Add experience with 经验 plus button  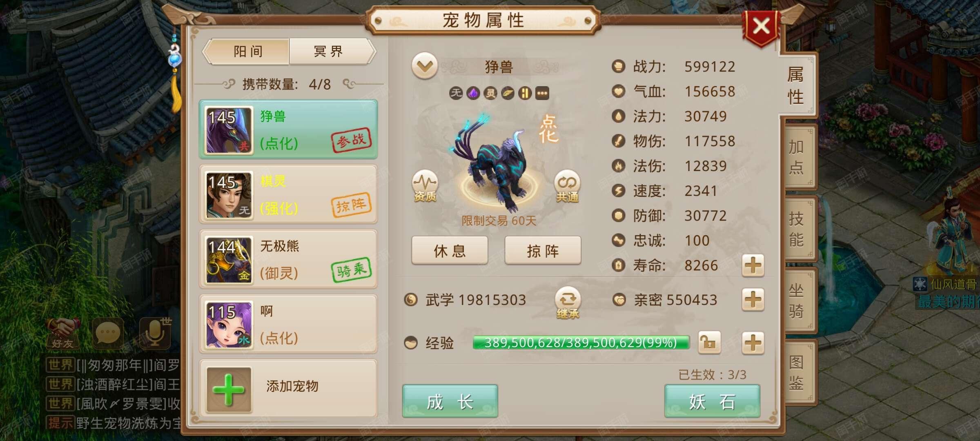[x=753, y=342]
